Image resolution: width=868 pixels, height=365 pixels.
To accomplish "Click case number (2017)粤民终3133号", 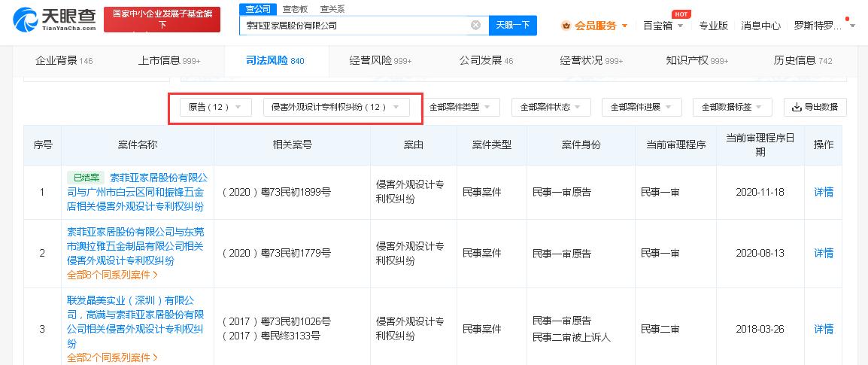I will point(271,336).
